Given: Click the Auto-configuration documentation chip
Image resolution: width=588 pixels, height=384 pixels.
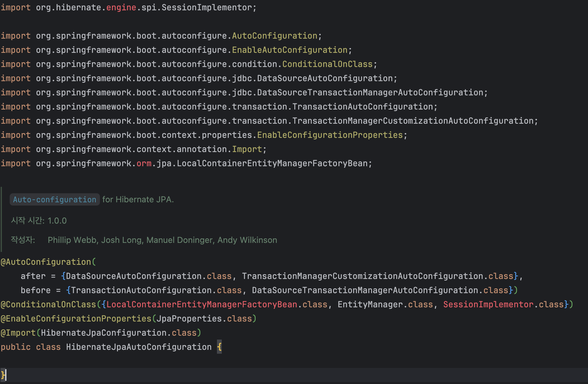Looking at the screenshot, I should coord(54,199).
